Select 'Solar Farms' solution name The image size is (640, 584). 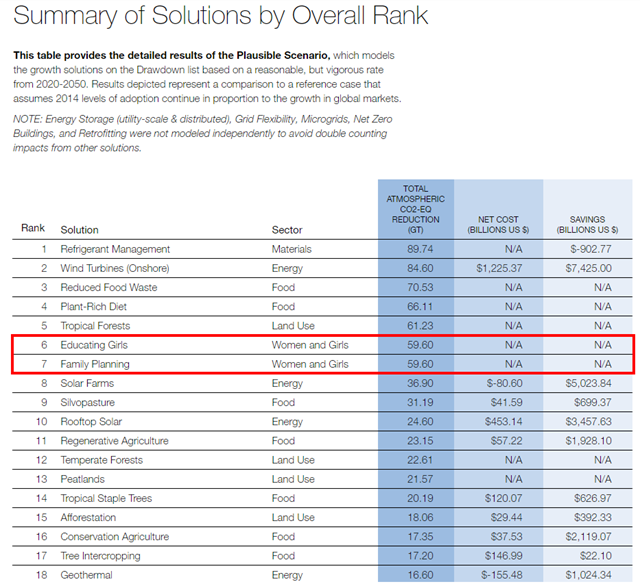(x=87, y=383)
